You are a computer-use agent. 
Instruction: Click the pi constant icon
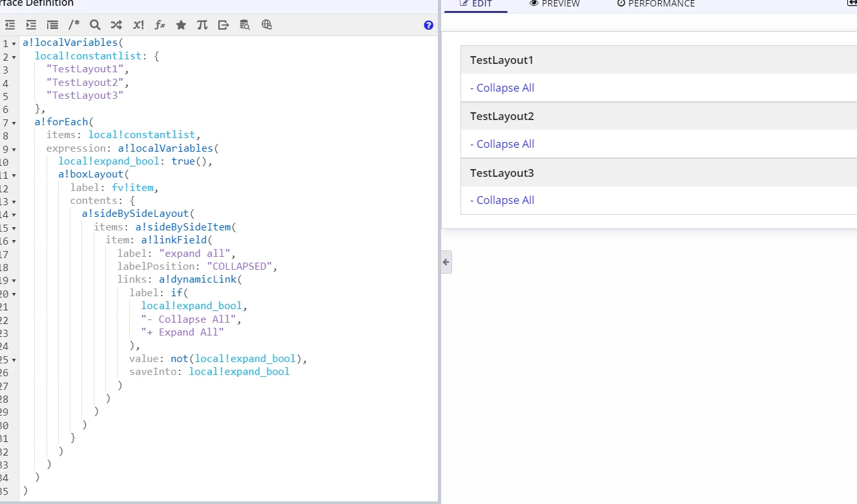click(202, 25)
